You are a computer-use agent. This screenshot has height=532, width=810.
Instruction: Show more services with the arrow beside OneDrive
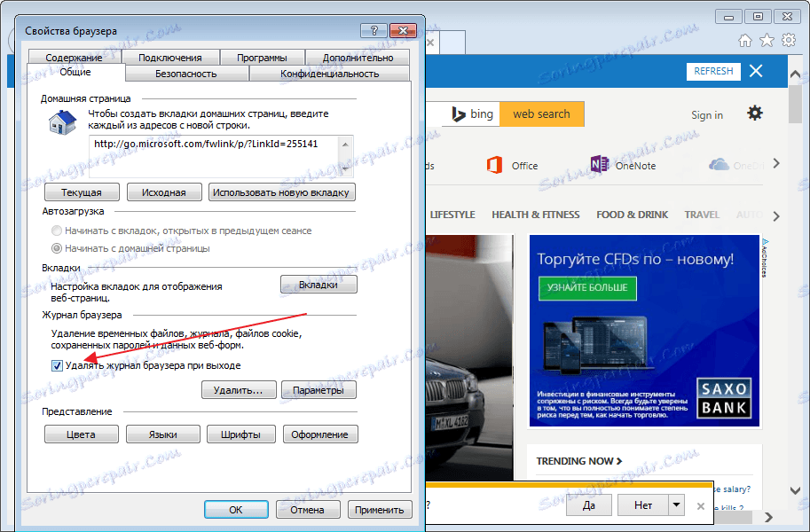tap(776, 164)
